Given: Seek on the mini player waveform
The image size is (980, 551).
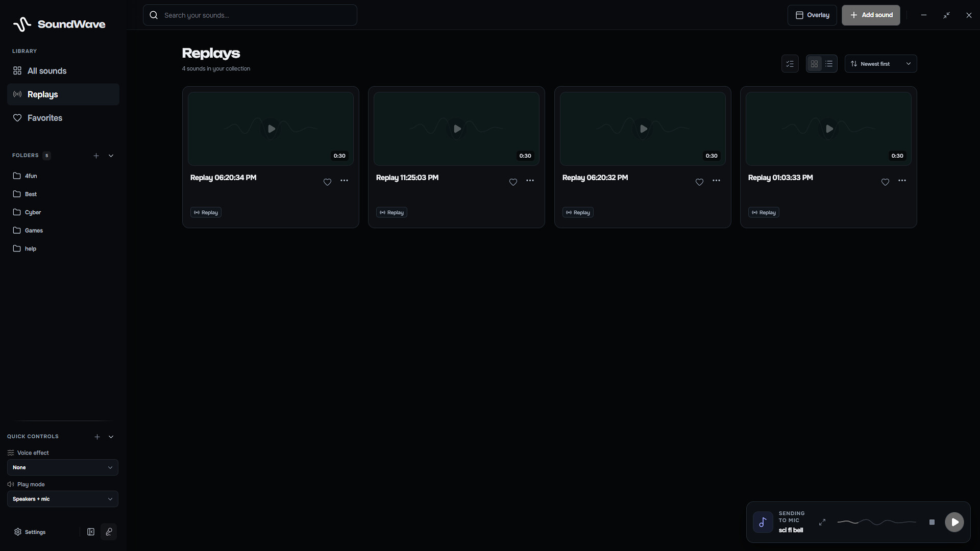Looking at the screenshot, I should coord(877,522).
